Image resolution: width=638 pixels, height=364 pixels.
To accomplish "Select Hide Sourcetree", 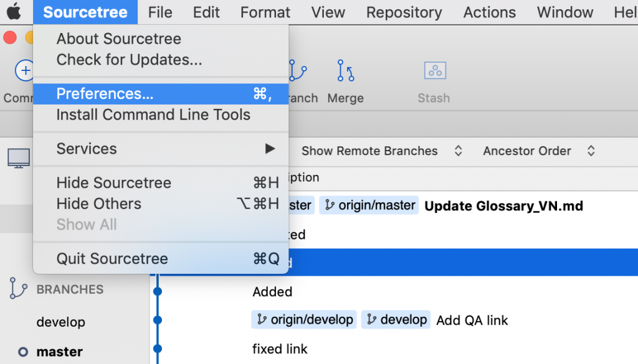I will [161, 183].
